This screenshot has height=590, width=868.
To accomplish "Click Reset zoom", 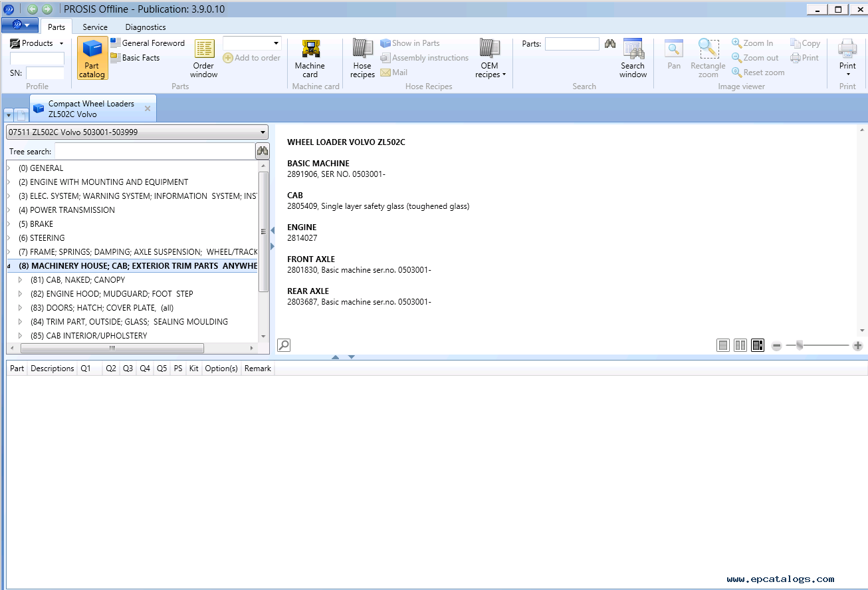I will pyautogui.click(x=758, y=73).
